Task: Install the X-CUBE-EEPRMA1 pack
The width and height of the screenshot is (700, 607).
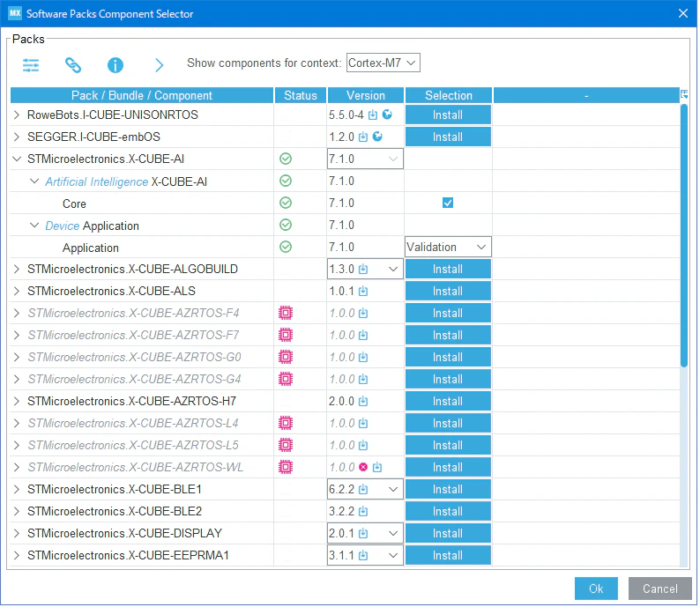Action: point(448,556)
